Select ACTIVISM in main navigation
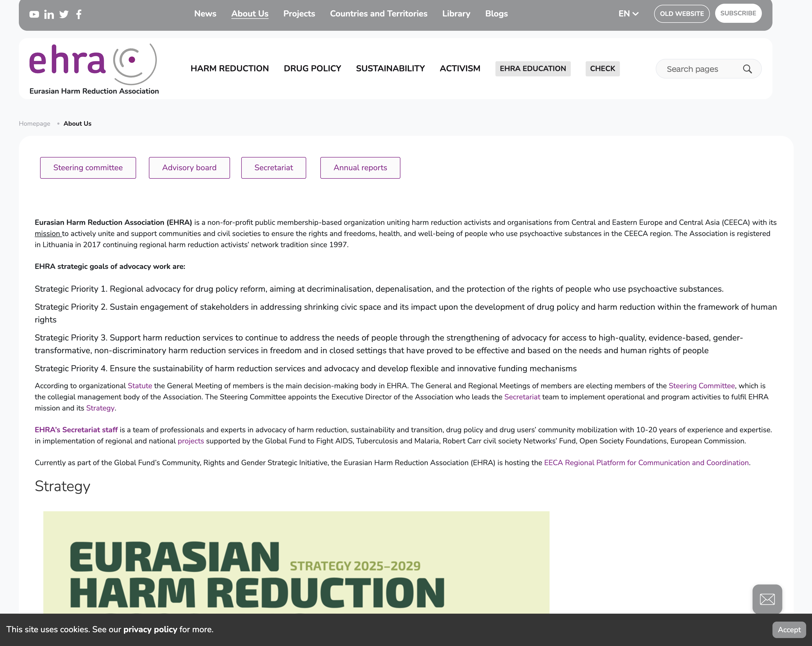812x646 pixels. point(460,68)
